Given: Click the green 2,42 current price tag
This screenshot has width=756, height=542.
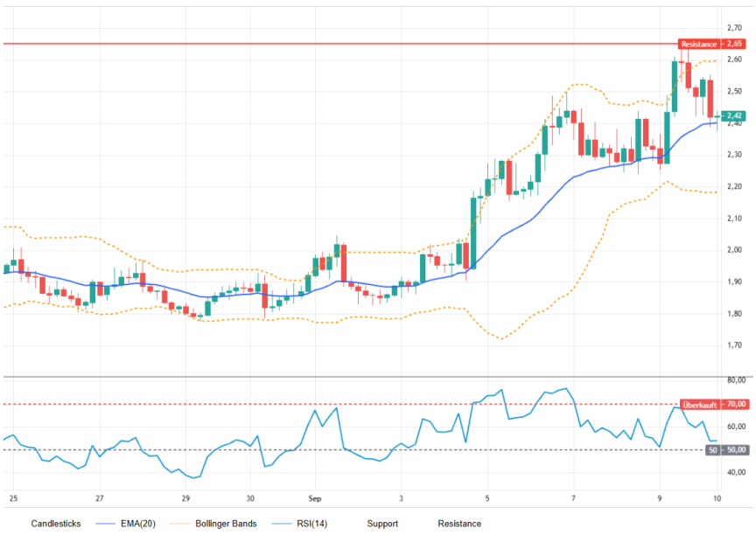Looking at the screenshot, I should pyautogui.click(x=734, y=115).
